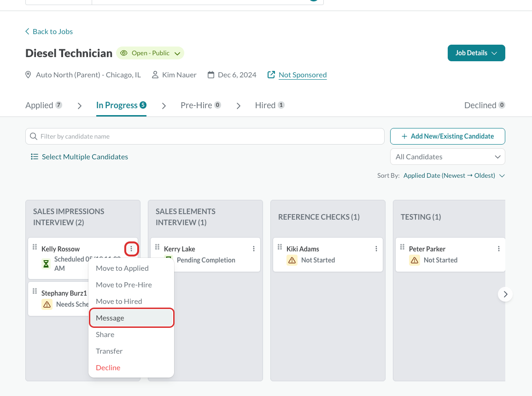This screenshot has height=396, width=532.
Task: Click the Reference Checks (1) column header
Action: [x=319, y=217]
